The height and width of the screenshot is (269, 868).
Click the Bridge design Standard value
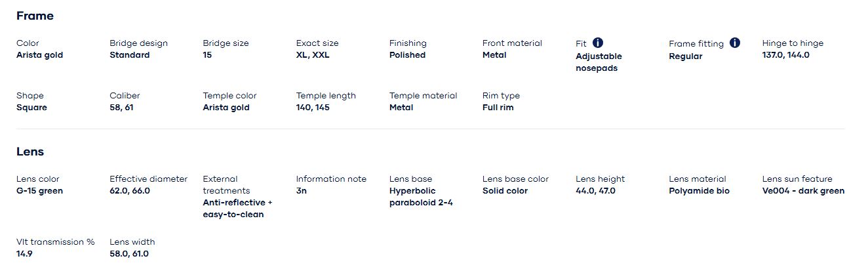[129, 55]
